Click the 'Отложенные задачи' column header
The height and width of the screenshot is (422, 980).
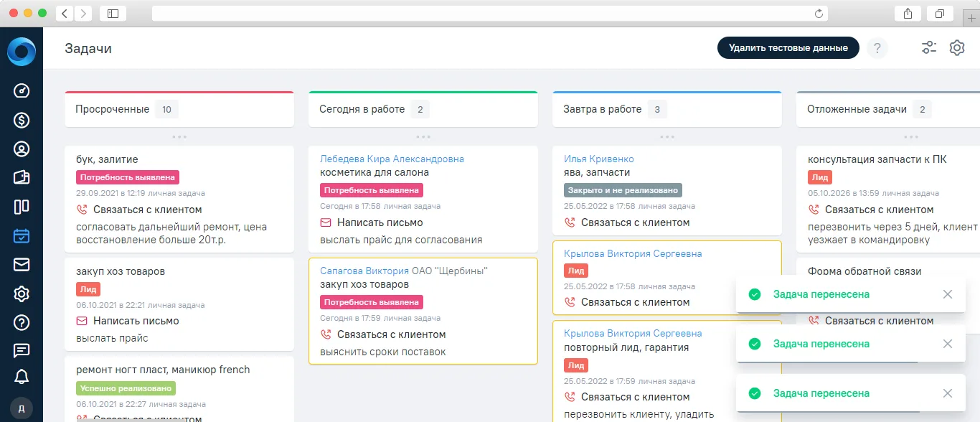(857, 109)
